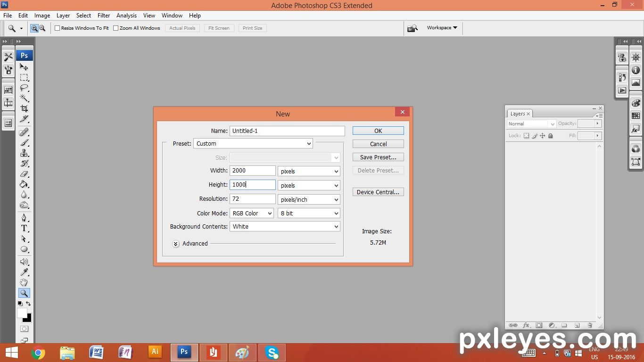Choose Zoom Out mode in options bar
Image resolution: width=644 pixels, height=362 pixels.
click(x=42, y=28)
